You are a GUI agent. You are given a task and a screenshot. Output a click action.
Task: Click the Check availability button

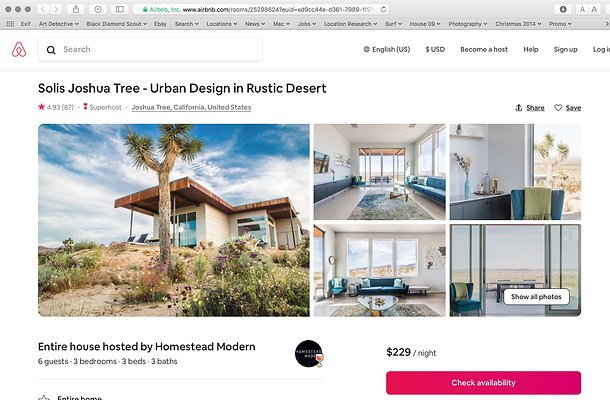484,383
